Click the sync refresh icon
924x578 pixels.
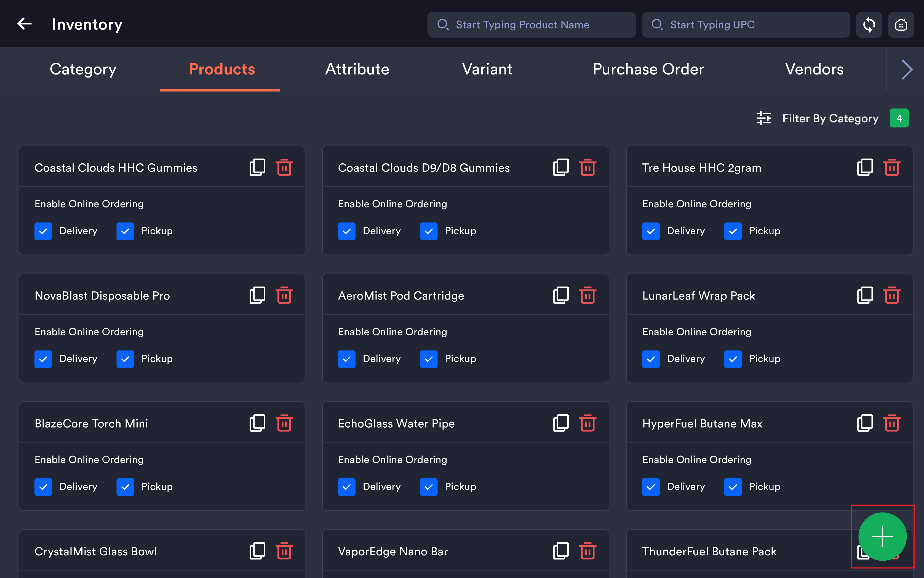869,25
